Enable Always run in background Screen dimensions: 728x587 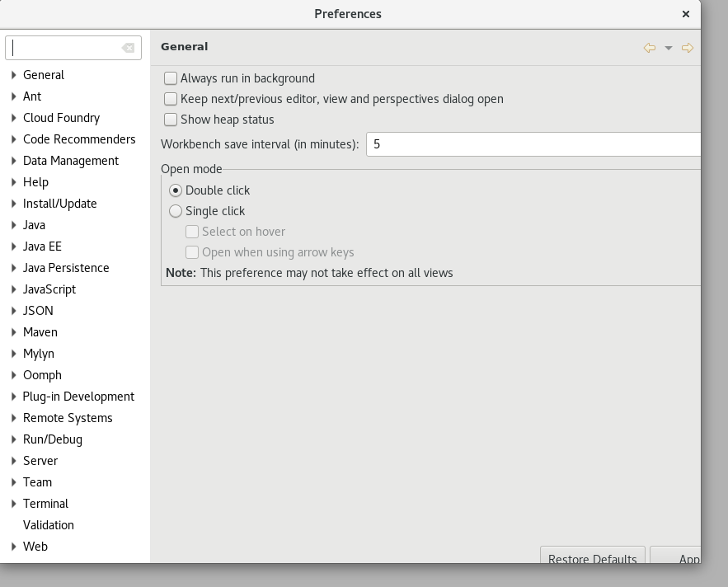point(171,78)
